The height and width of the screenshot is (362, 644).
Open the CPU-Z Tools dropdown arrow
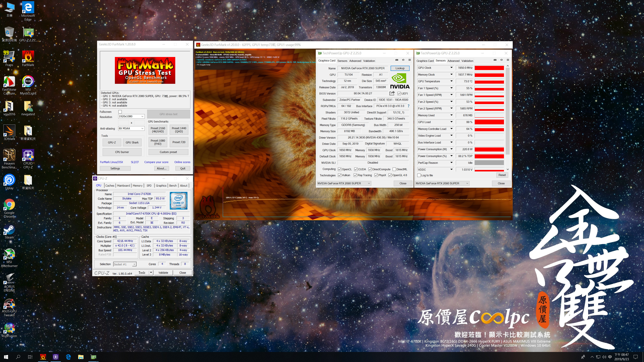pyautogui.click(x=151, y=273)
